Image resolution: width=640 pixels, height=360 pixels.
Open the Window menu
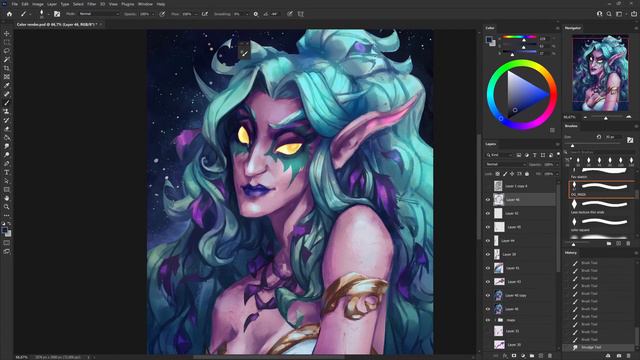[145, 4]
